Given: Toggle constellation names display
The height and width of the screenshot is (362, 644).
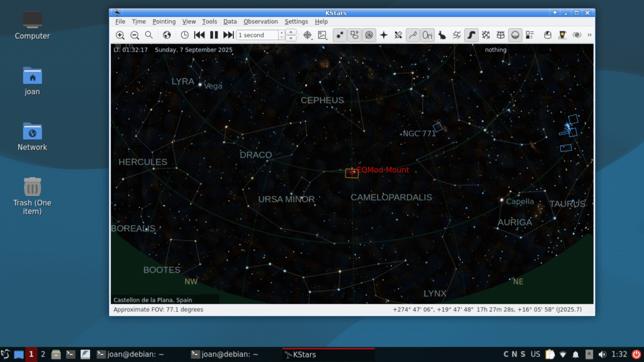Looking at the screenshot, I should (x=427, y=35).
